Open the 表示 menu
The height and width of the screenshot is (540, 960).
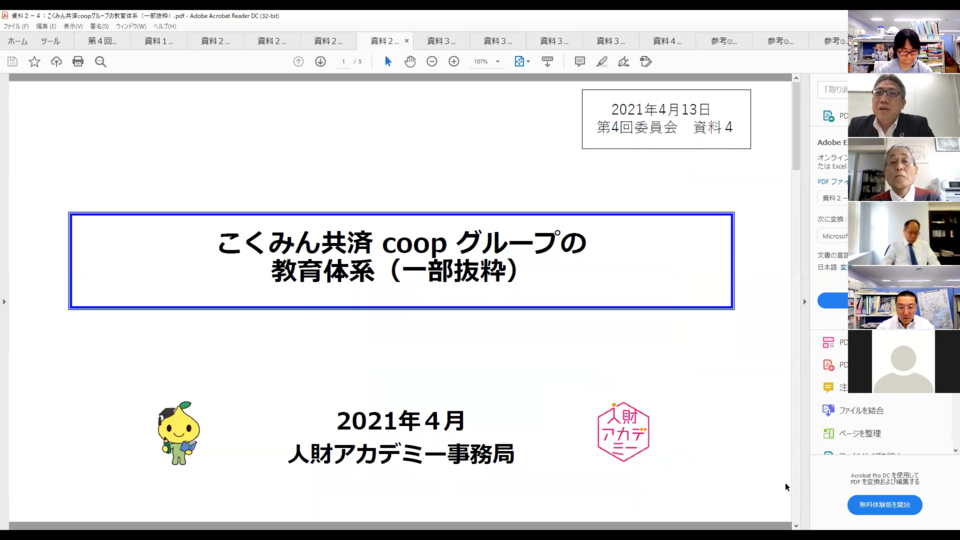pos(73,26)
